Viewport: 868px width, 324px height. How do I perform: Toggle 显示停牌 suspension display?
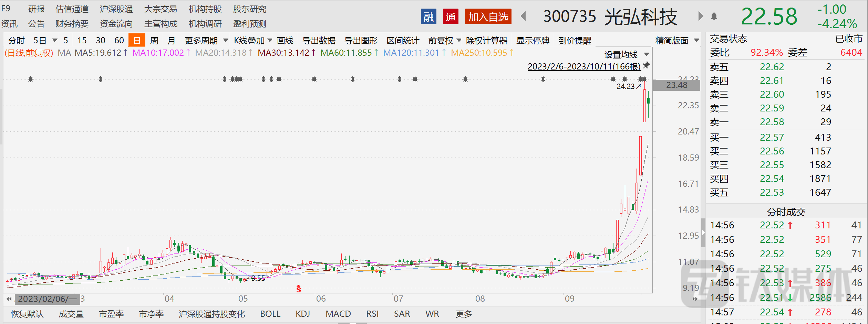(533, 41)
